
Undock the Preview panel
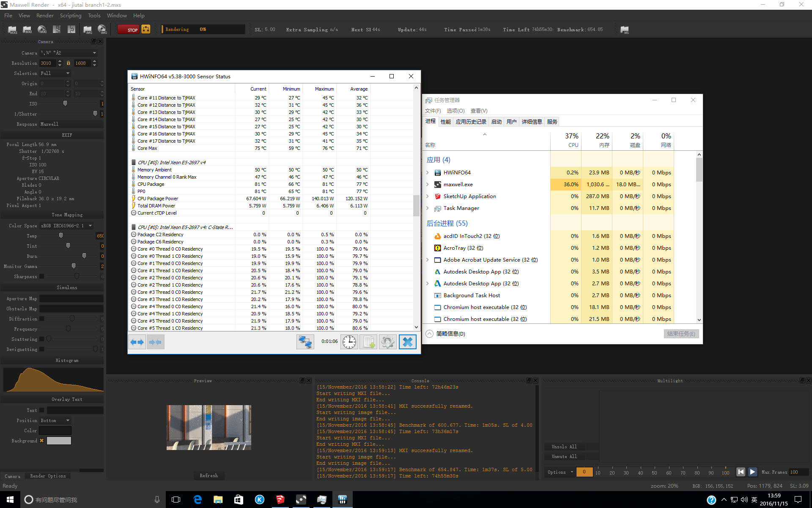tap(302, 381)
